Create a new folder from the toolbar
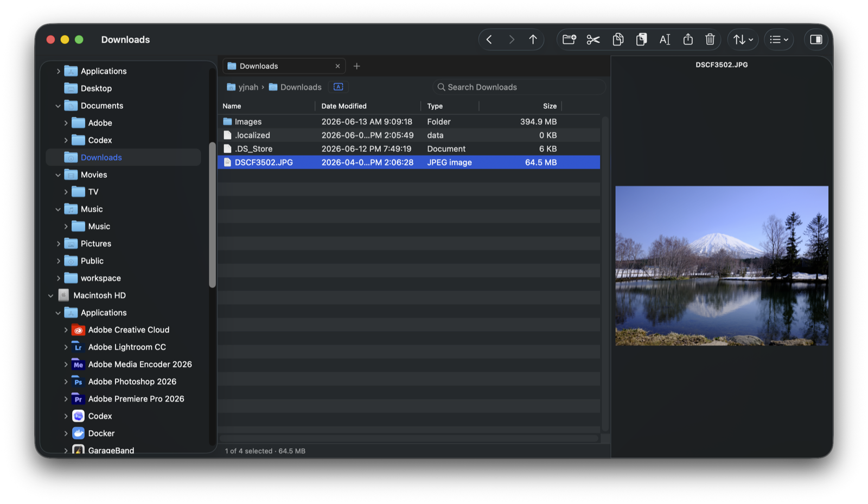Screen dimensions: 868x504 569,40
